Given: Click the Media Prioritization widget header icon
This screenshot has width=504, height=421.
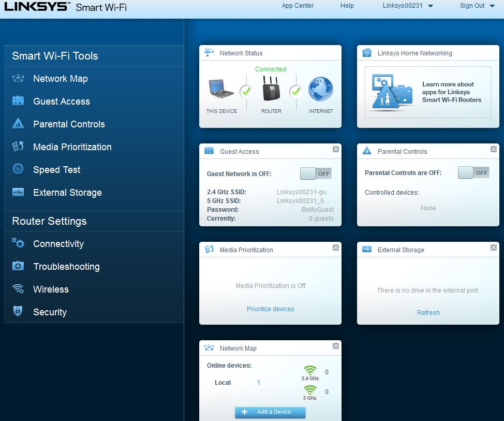Looking at the screenshot, I should tap(209, 249).
